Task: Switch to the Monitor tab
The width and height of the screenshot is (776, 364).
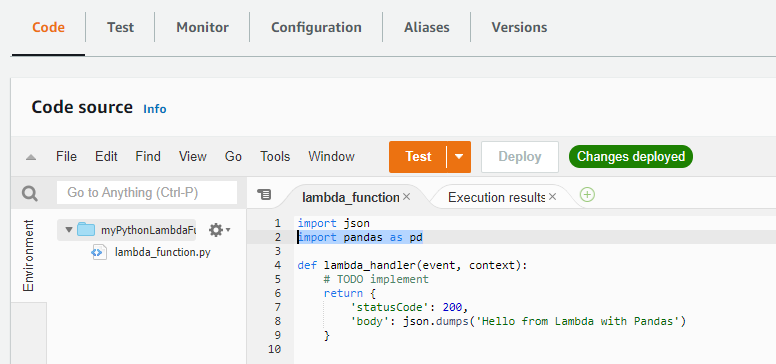Action: 202,27
